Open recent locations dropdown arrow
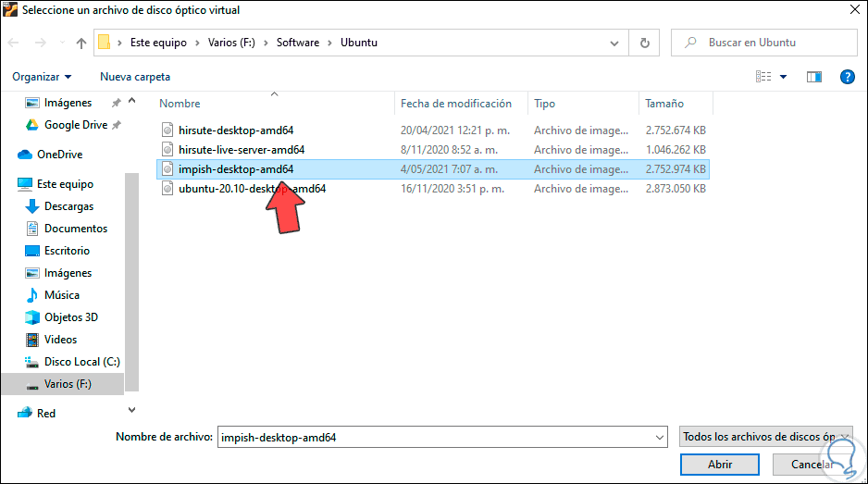This screenshot has height=484, width=868. pyautogui.click(x=62, y=43)
